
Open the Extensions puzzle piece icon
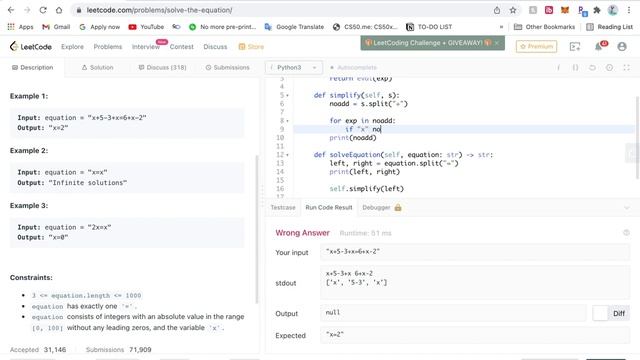(x=597, y=10)
